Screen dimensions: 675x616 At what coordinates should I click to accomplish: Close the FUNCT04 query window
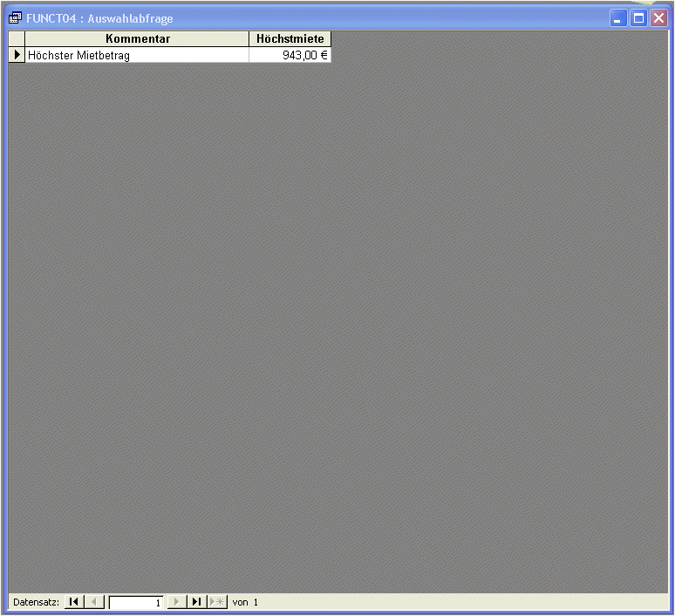pyautogui.click(x=658, y=18)
